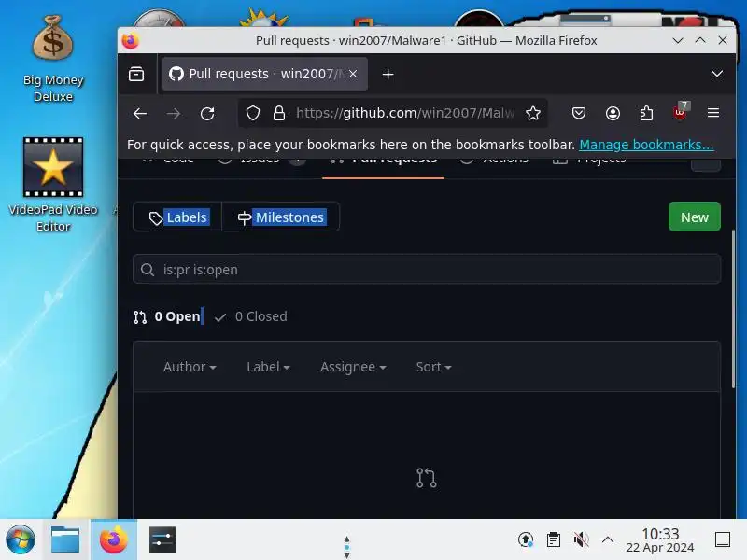
Task: Show the 0 Open pull requests
Action: click(x=167, y=316)
